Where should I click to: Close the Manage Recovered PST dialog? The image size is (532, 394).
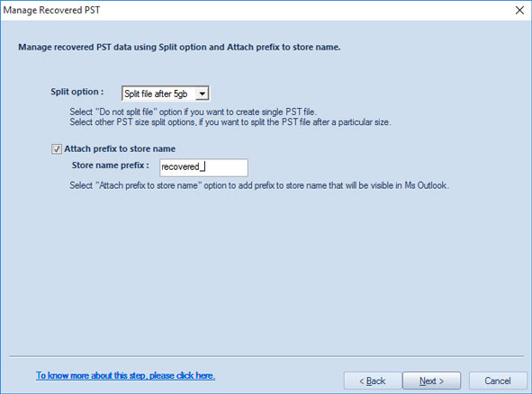(519, 10)
